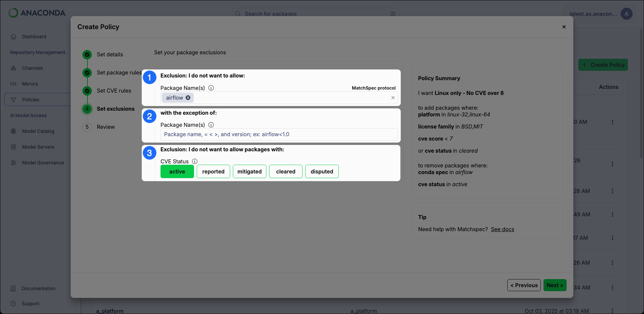This screenshot has height=314, width=644.
Task: Open an Actions kebab menu
Action: click(613, 122)
